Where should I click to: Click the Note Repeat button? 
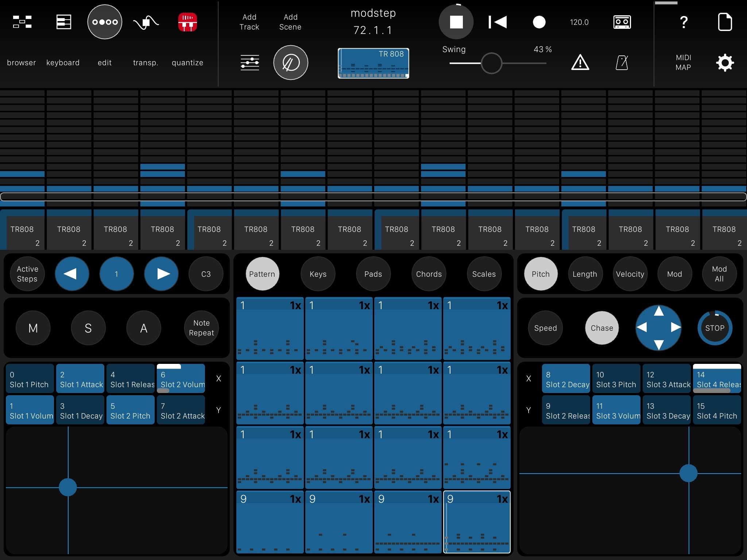(x=201, y=328)
